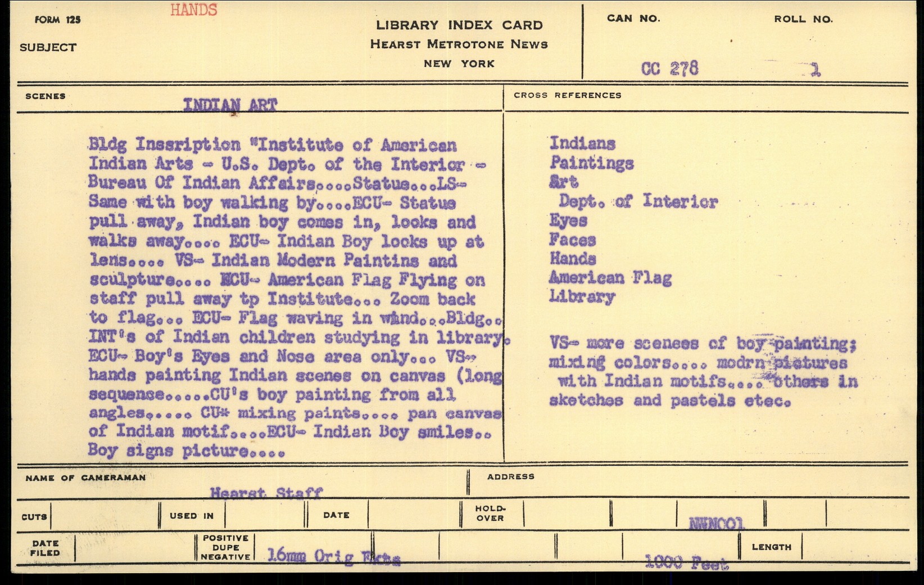Click the DATE FILED field label
The width and height of the screenshot is (924, 585).
point(46,548)
